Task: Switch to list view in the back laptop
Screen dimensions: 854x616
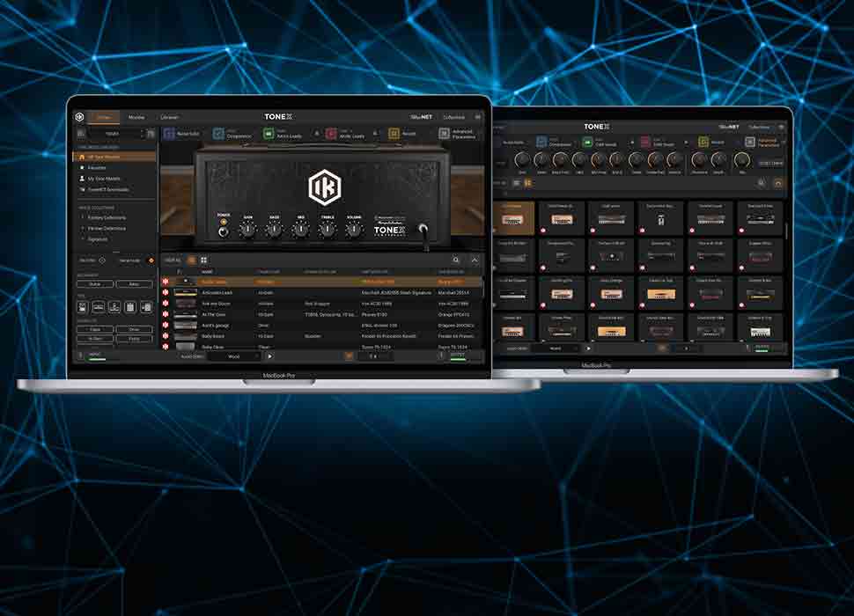Action: (x=516, y=183)
